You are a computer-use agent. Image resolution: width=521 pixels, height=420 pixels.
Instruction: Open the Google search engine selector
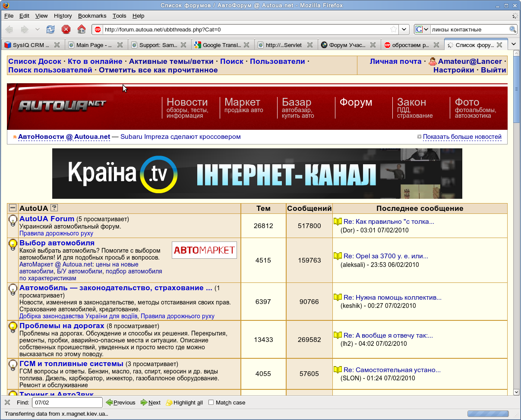pos(422,29)
